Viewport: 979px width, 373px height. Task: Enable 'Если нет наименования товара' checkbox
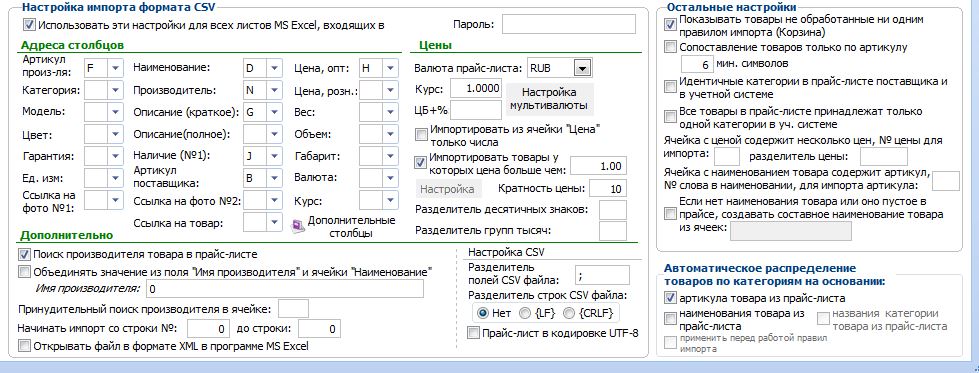[670, 214]
